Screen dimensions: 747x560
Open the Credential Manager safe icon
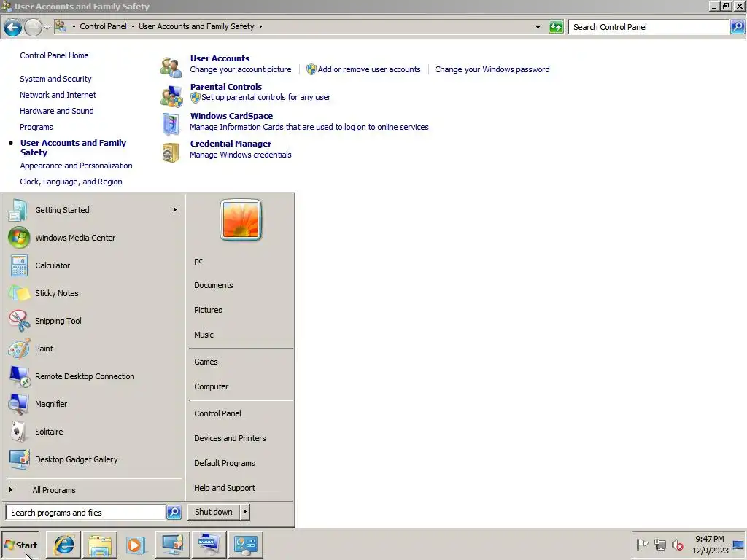(171, 153)
